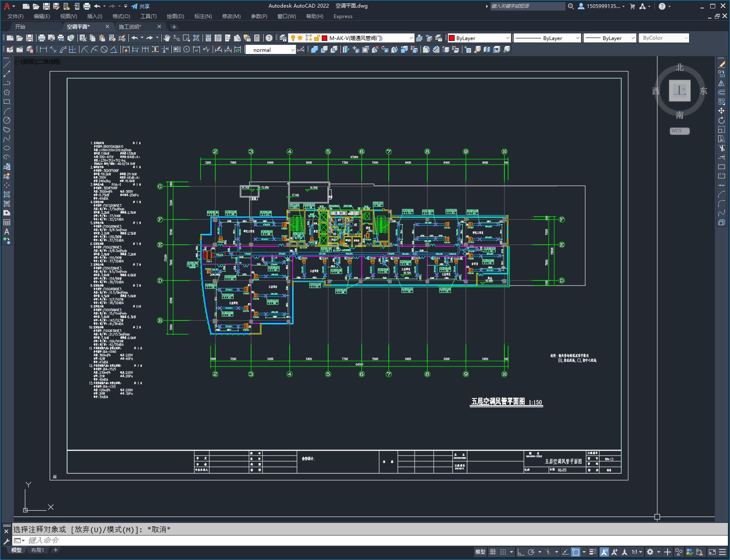Image resolution: width=730 pixels, height=560 pixels.
Task: Select the Move tool in the modify toolbar
Action: (722, 111)
